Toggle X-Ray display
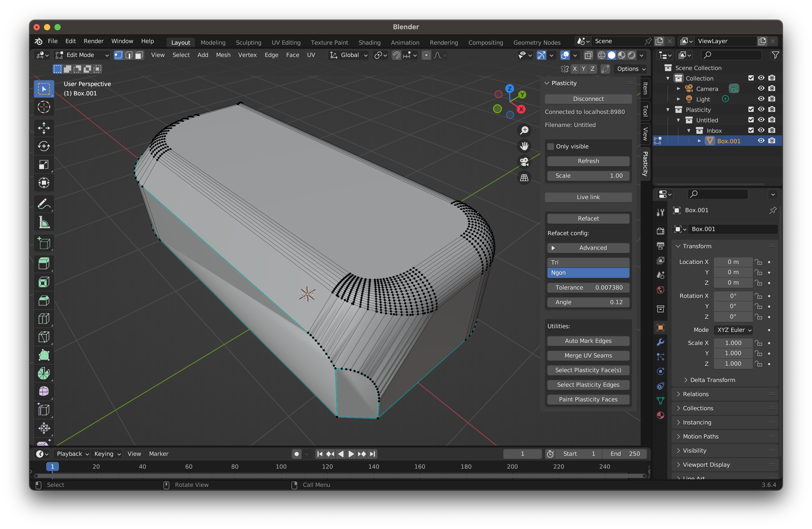This screenshot has width=812, height=529. 589,55
